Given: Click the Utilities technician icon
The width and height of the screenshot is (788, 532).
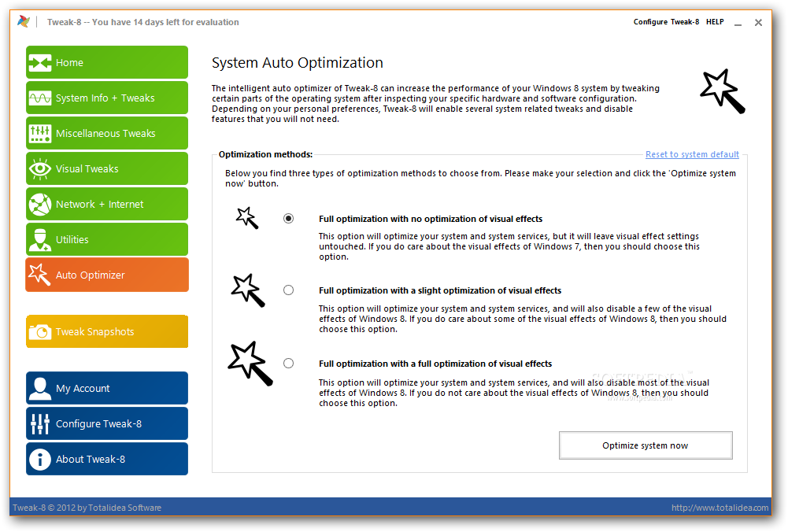Looking at the screenshot, I should (x=39, y=239).
